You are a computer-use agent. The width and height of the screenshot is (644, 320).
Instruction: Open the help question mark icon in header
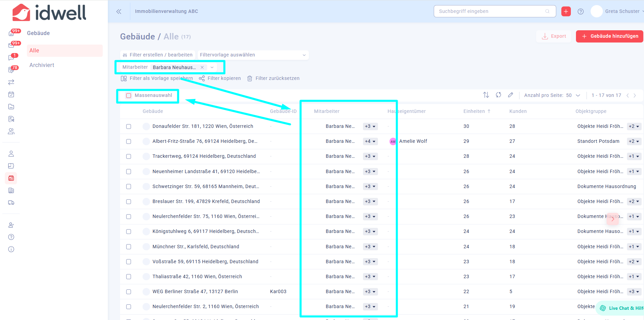pyautogui.click(x=580, y=12)
